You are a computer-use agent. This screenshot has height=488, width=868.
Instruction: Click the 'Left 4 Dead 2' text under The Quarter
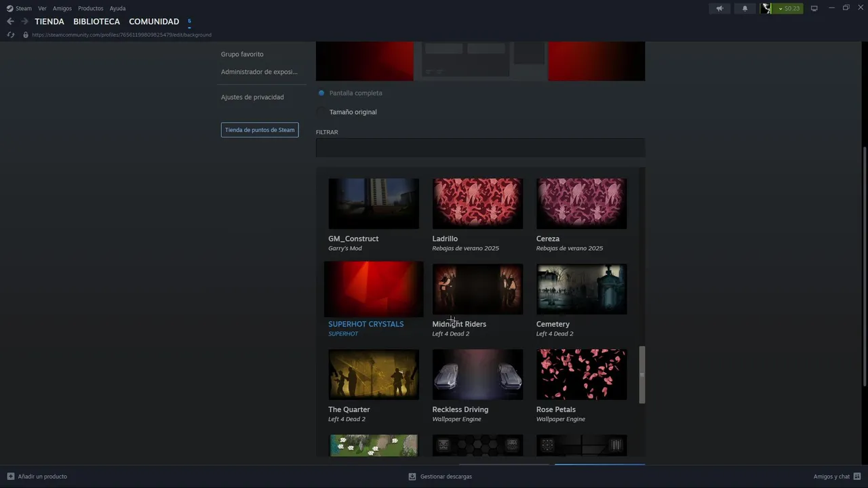[347, 419]
